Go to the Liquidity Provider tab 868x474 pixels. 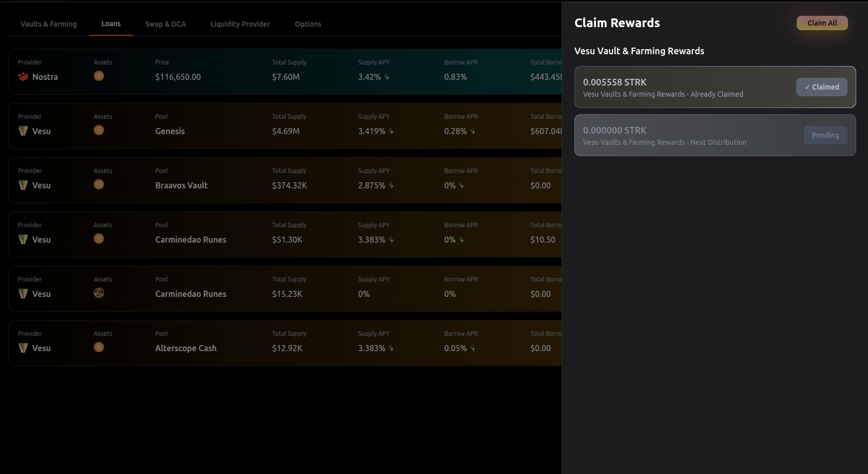tap(240, 24)
